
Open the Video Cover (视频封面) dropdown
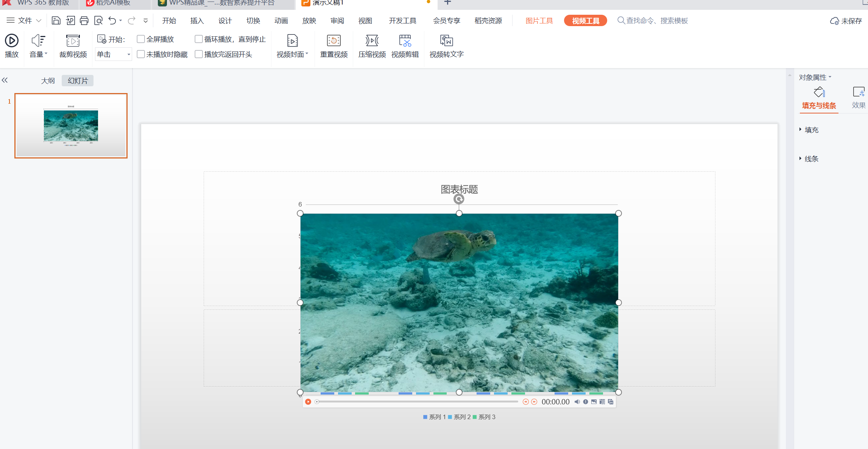[292, 54]
